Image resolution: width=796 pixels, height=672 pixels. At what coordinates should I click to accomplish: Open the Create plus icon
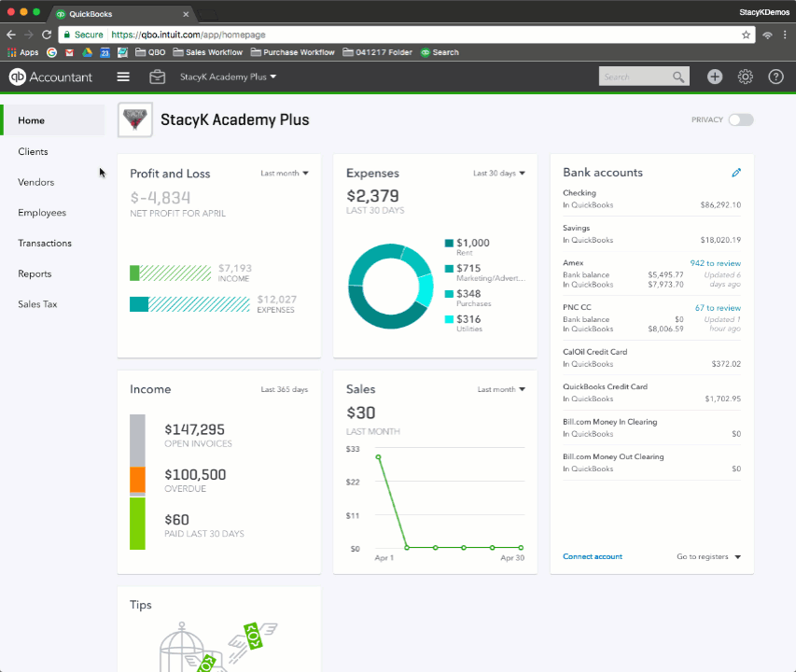click(715, 77)
